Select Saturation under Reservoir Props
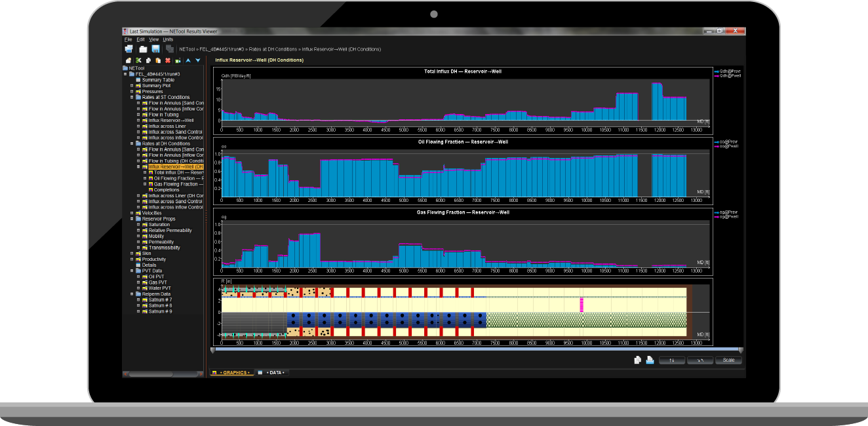868x426 pixels. pos(159,225)
